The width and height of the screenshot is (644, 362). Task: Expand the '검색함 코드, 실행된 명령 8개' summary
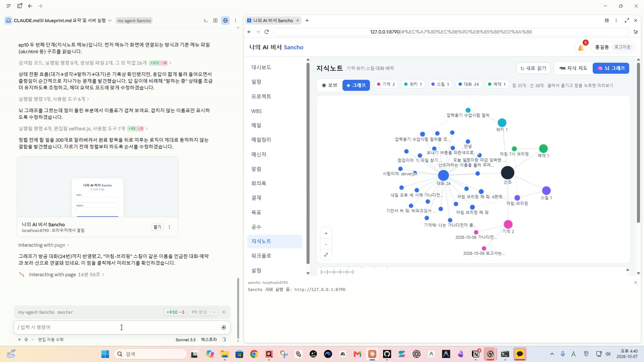[95, 63]
